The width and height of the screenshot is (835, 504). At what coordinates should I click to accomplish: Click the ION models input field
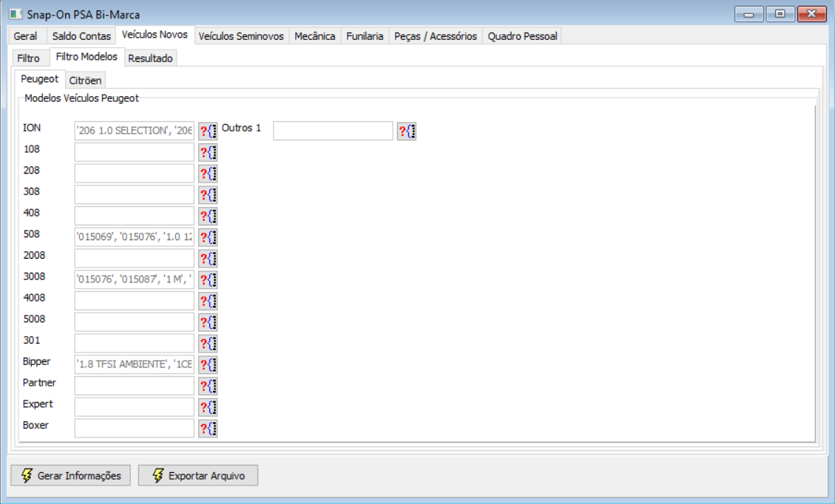[x=134, y=131]
